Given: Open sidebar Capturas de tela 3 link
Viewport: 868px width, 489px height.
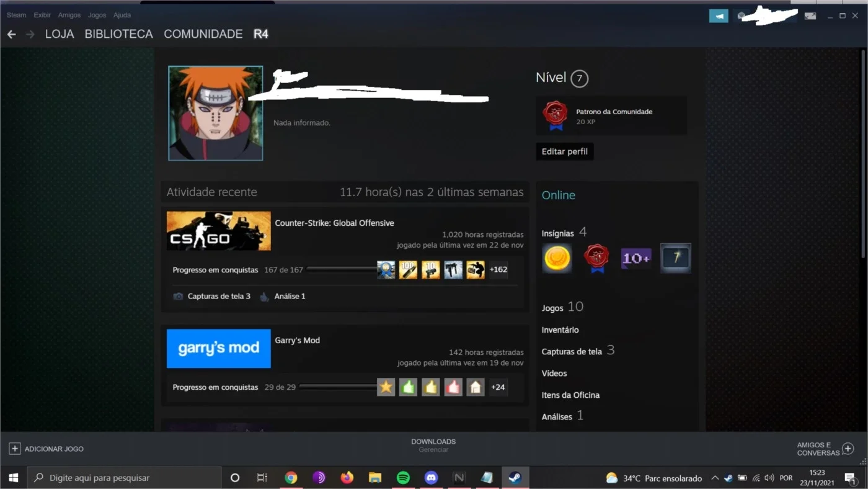Looking at the screenshot, I should click(x=578, y=351).
